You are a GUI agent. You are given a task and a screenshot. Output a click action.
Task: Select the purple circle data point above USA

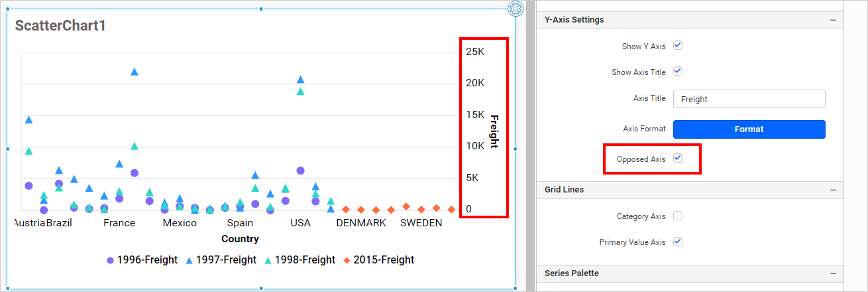(300, 171)
